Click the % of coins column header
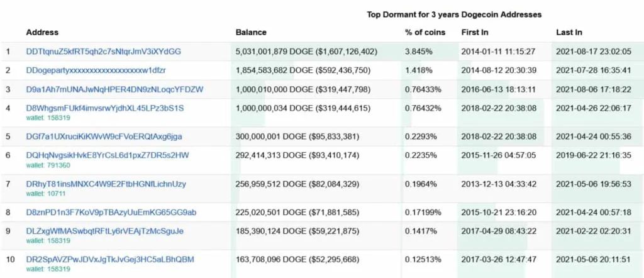Screen dimensions: 644x278 click(x=425, y=32)
